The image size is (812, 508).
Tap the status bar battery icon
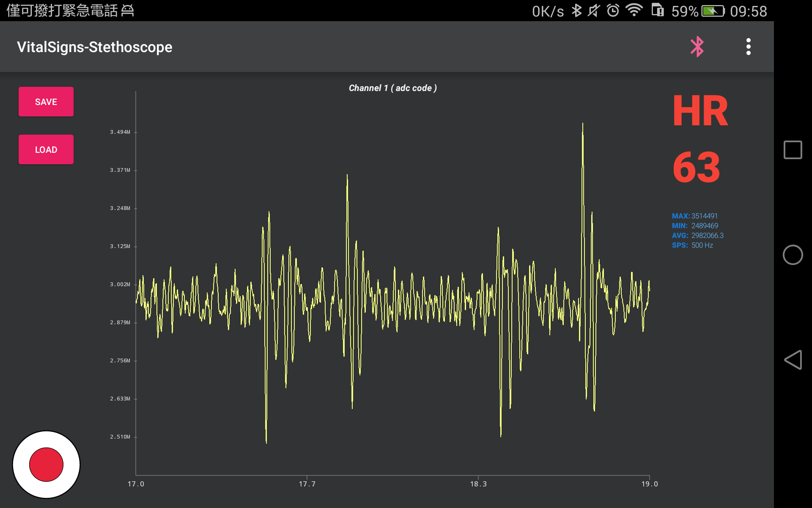click(x=713, y=11)
